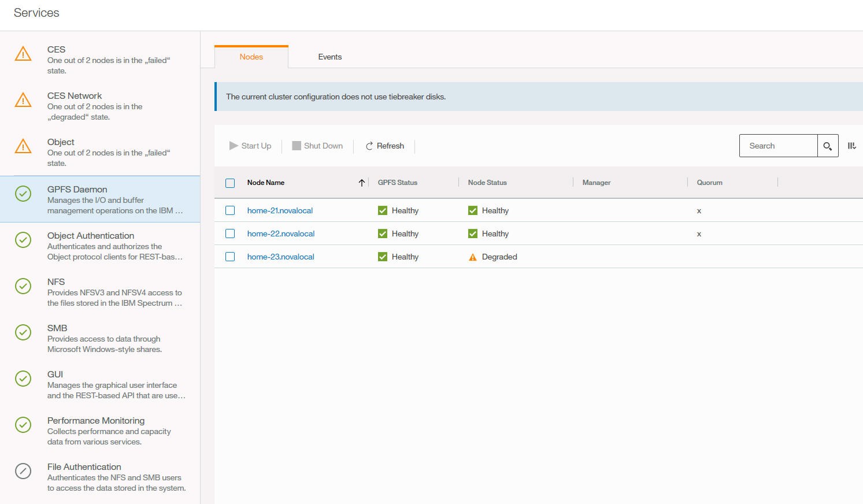Image resolution: width=863 pixels, height=504 pixels.
Task: Sort by the Node Name column header
Action: pyautogui.click(x=266, y=183)
